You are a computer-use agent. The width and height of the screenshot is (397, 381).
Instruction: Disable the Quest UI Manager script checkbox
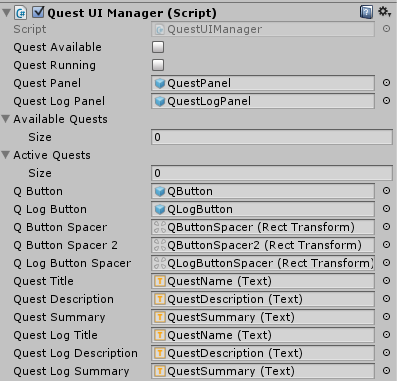point(38,13)
